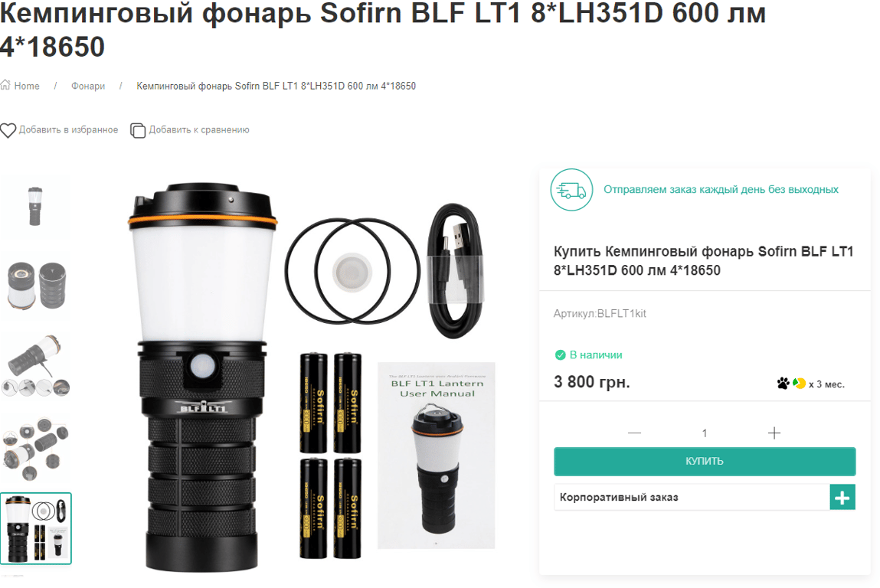
Task: Click Добавить в избранное link
Action: [x=68, y=129]
